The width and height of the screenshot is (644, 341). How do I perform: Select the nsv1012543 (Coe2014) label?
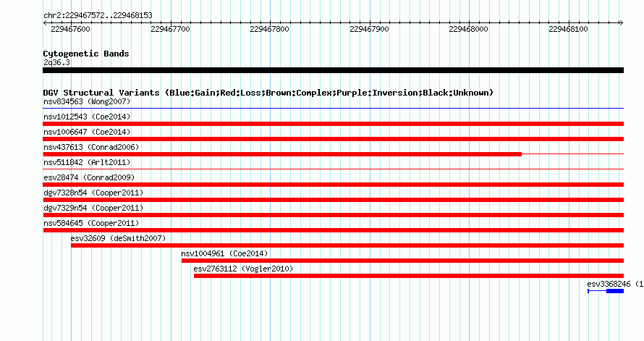(x=87, y=117)
